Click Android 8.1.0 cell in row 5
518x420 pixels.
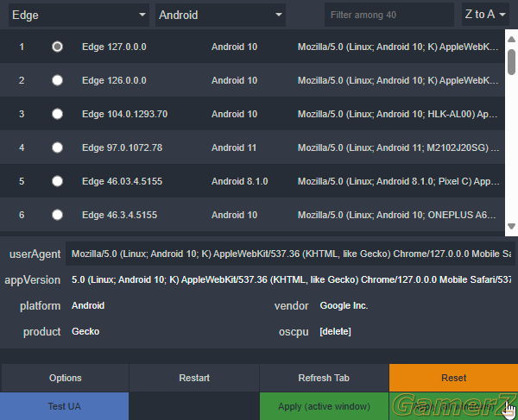[239, 181]
